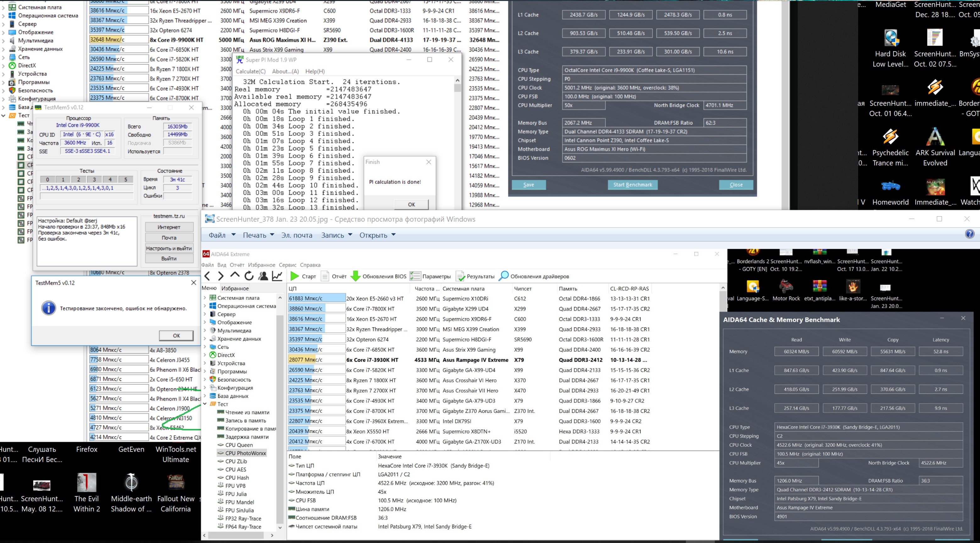Click the horizontal scrollbar under AIDA64 tree

236,535
